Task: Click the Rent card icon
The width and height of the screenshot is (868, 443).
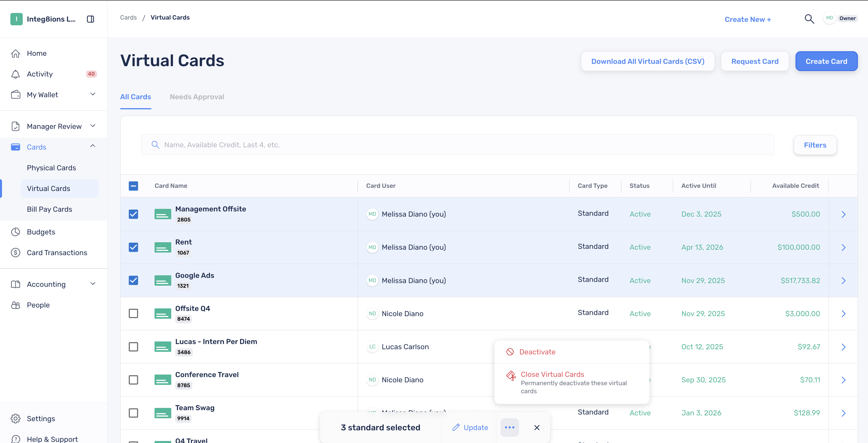Action: [x=163, y=247]
